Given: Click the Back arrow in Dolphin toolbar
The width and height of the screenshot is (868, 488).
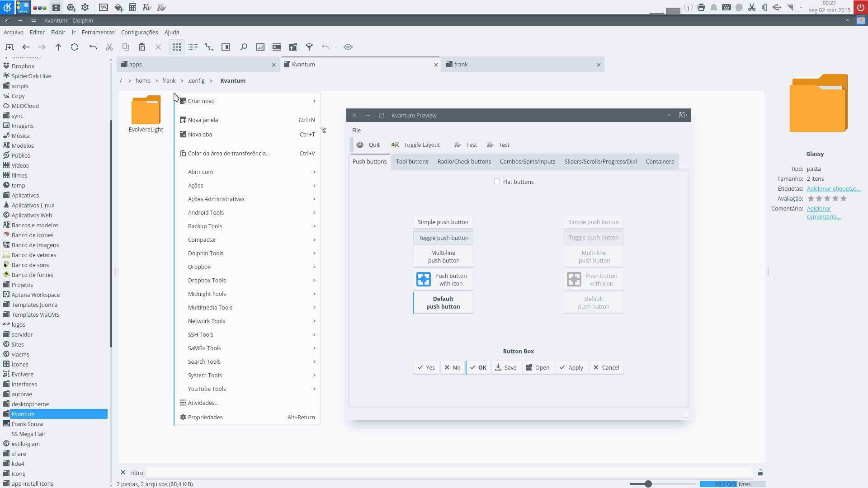Looking at the screenshot, I should pyautogui.click(x=26, y=47).
